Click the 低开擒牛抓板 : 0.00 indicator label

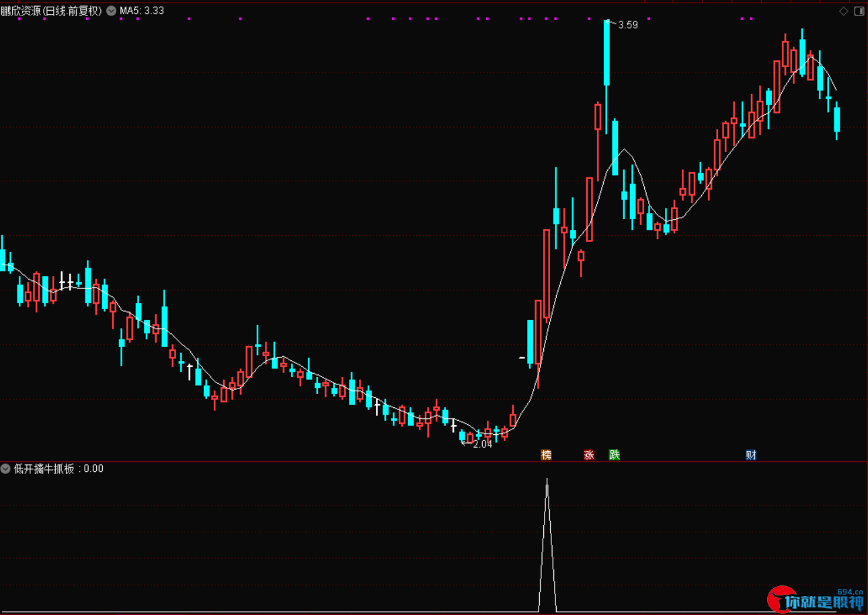[x=58, y=468]
